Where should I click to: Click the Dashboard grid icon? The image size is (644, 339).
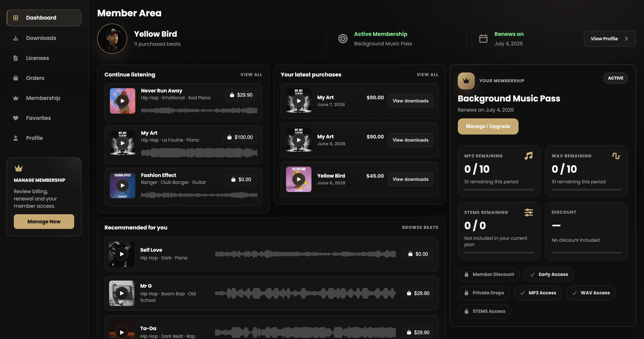pos(16,18)
